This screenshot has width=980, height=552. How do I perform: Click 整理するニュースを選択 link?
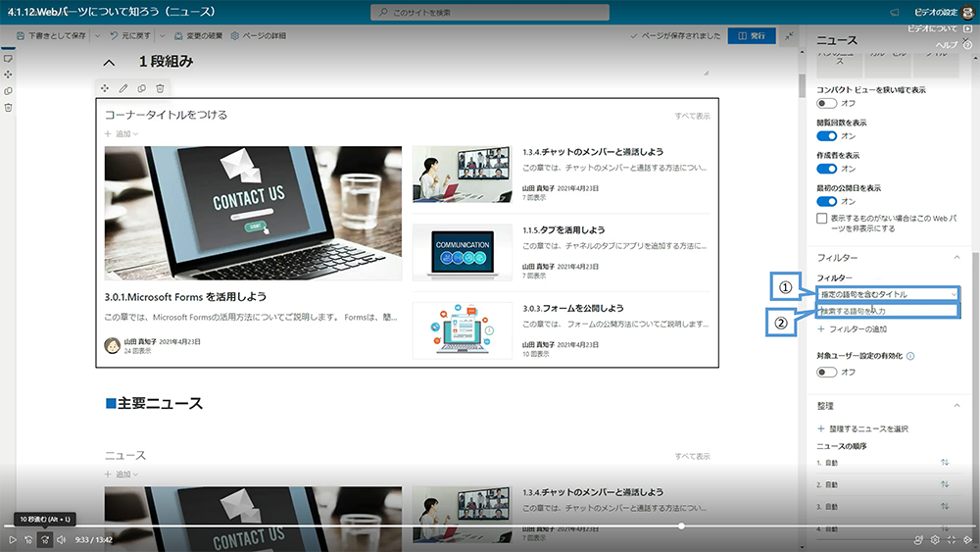pos(862,428)
